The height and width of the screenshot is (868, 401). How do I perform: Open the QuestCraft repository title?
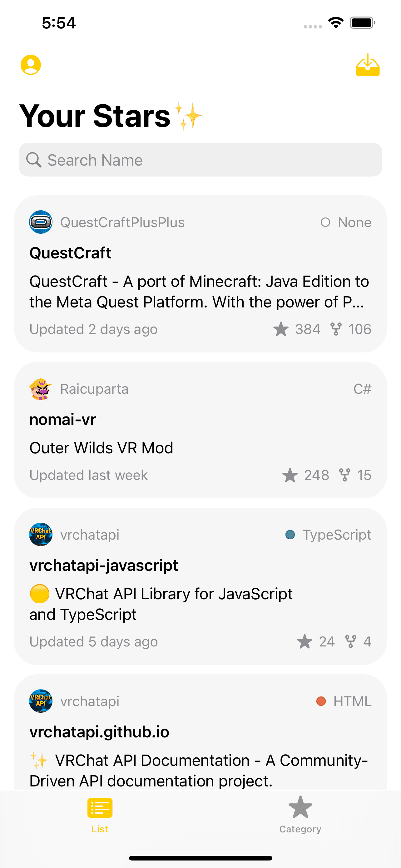point(70,253)
